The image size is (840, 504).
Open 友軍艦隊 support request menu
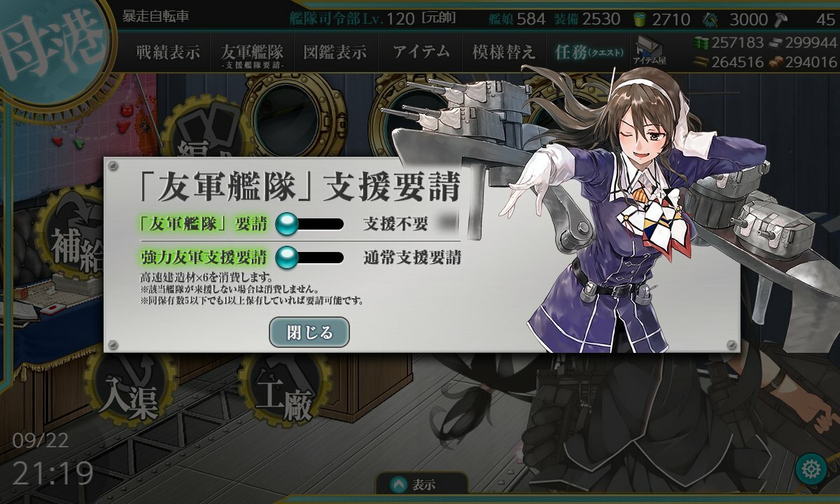252,53
